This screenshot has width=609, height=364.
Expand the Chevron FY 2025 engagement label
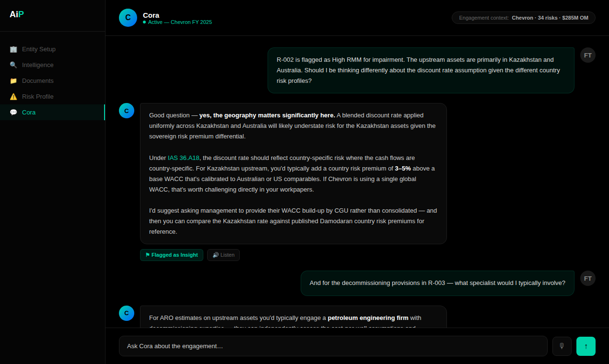[x=191, y=22]
